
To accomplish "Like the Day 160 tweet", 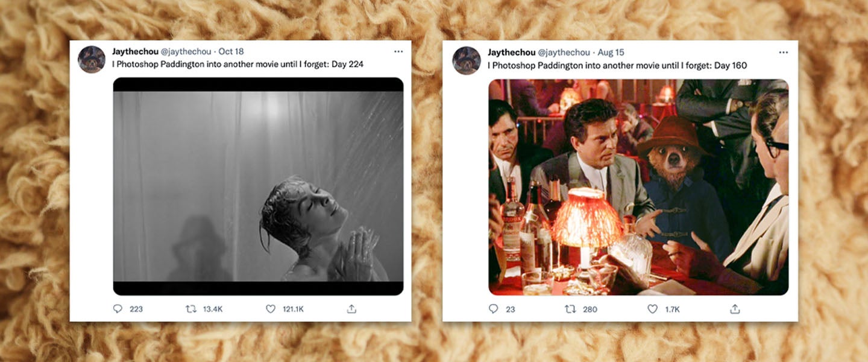I will pyautogui.click(x=652, y=309).
